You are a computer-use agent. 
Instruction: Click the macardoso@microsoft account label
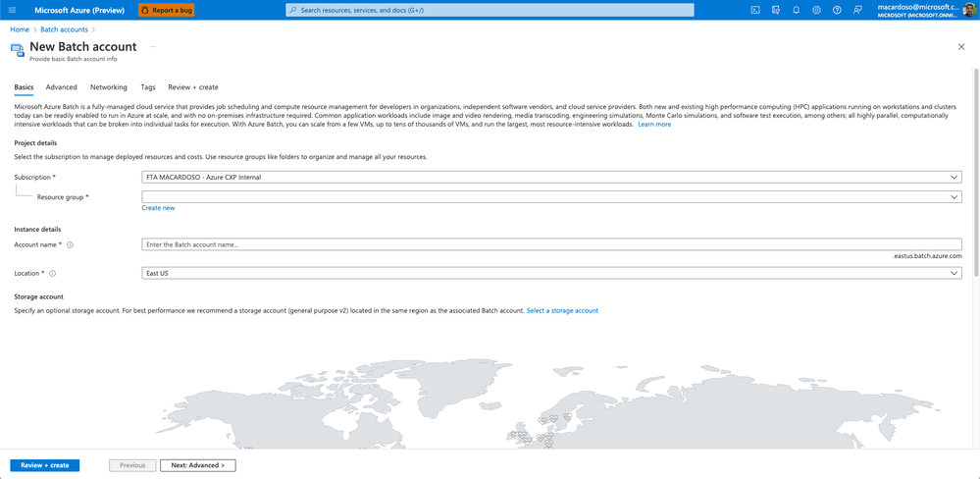pos(917,7)
